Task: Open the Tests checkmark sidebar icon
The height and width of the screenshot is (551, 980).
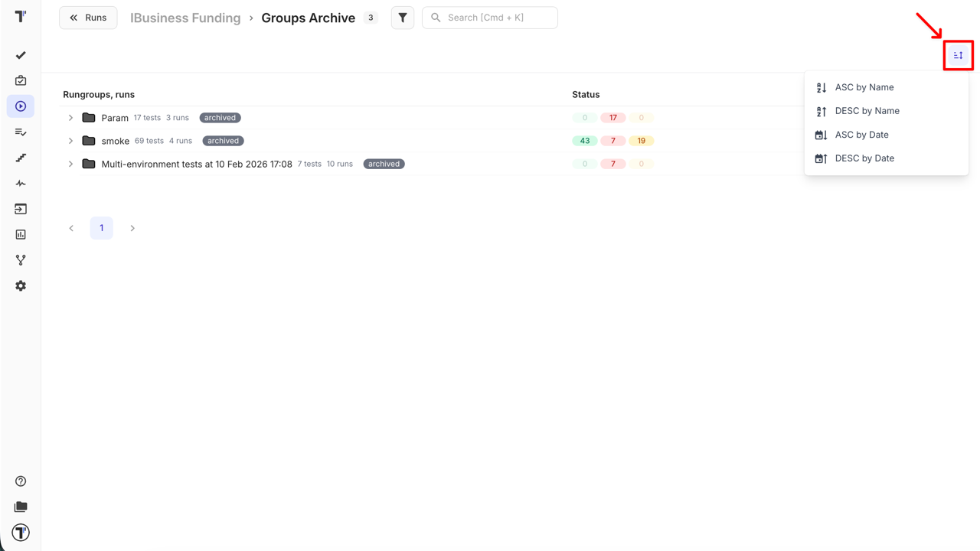Action: pyautogui.click(x=21, y=55)
